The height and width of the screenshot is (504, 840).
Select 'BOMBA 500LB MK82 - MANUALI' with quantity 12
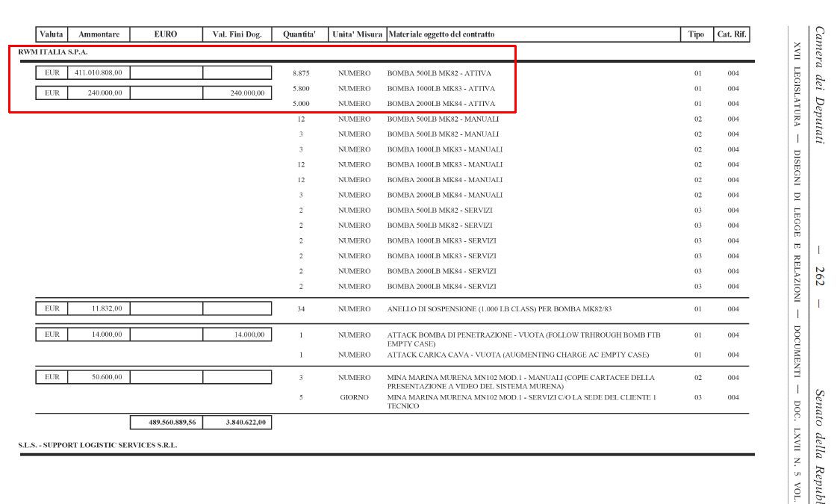pyautogui.click(x=443, y=119)
